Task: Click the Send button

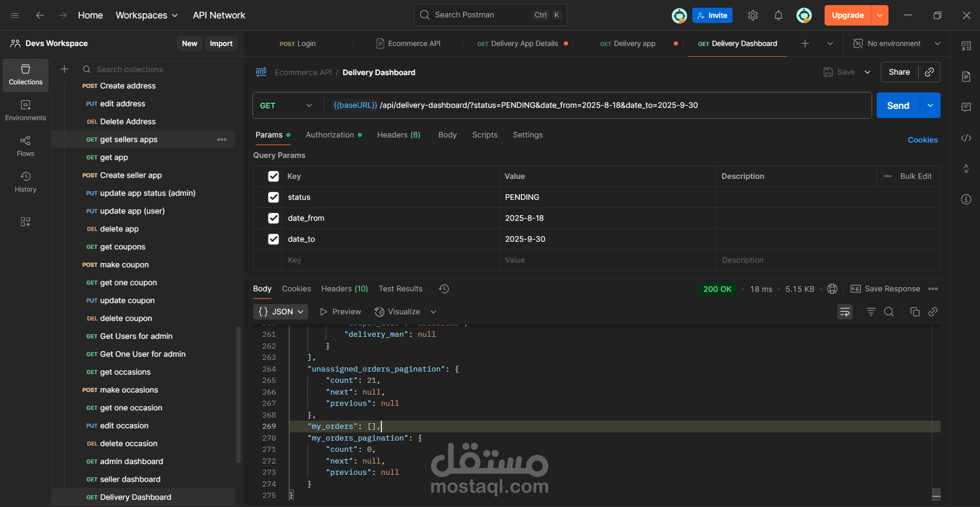Action: coord(898,105)
